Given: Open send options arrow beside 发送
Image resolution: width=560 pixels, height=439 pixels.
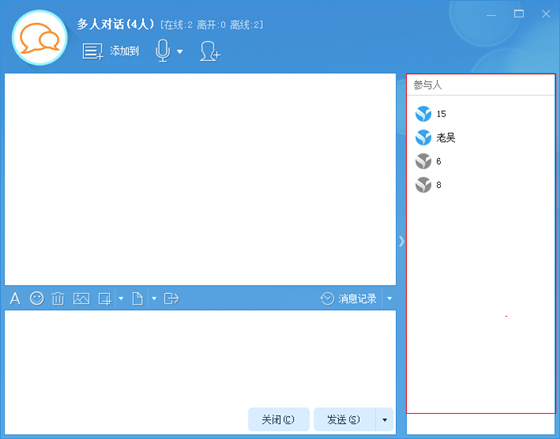Looking at the screenshot, I should [x=385, y=420].
